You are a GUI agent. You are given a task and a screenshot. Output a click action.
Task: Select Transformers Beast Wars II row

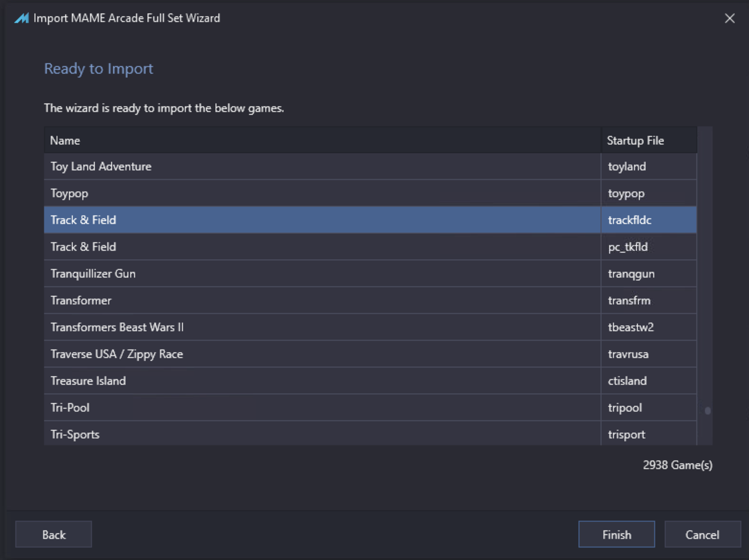pos(370,327)
